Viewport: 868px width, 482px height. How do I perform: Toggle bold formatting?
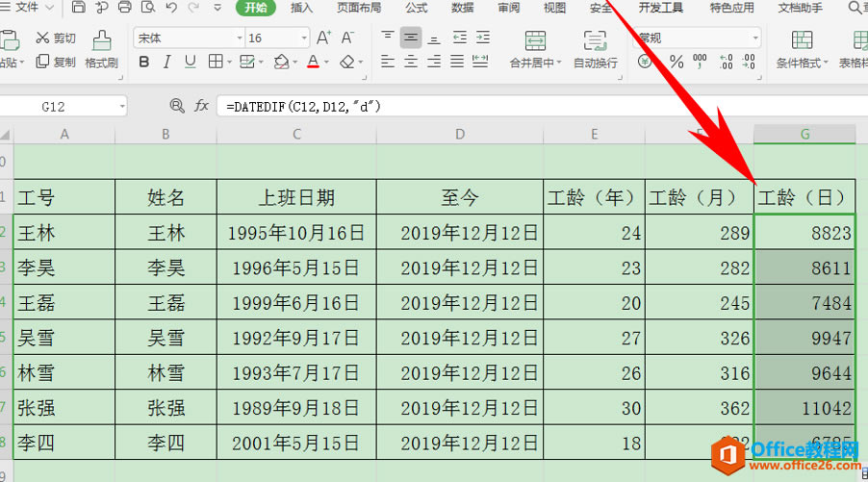coord(144,62)
